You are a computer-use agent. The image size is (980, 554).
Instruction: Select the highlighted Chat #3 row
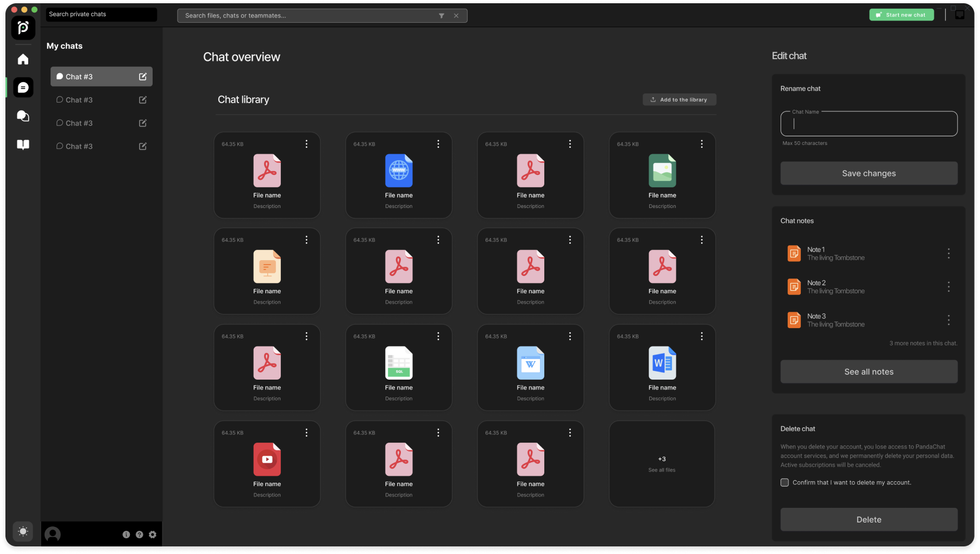pyautogui.click(x=102, y=77)
